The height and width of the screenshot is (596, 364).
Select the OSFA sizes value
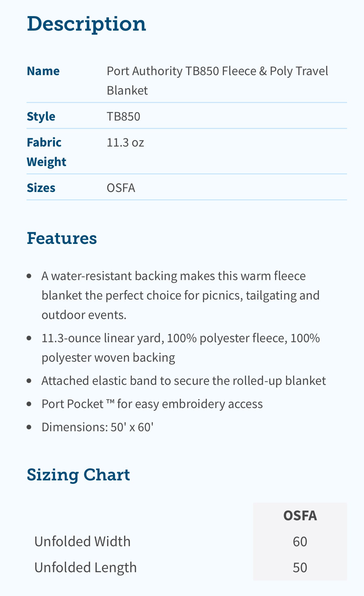point(121,188)
